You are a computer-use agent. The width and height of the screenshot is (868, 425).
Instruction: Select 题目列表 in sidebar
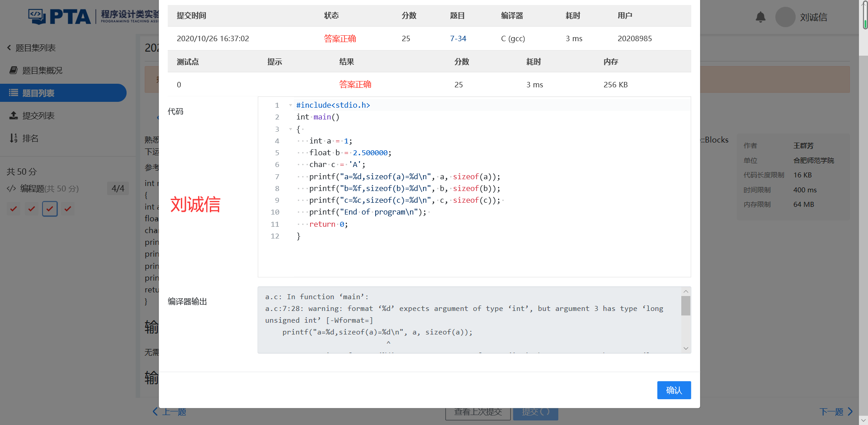pyautogui.click(x=63, y=93)
